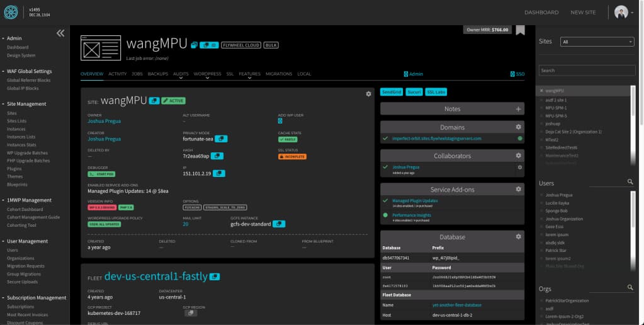644x325 pixels.
Task: Switch to the Migrations tab
Action: 279,74
